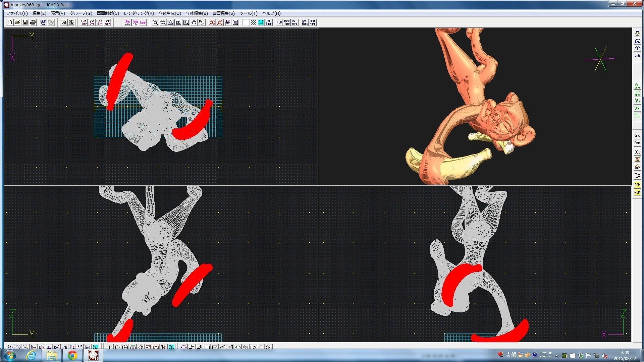This screenshot has height=362, width=644.
Task: Expand the ツール(T) menu
Action: (x=248, y=13)
